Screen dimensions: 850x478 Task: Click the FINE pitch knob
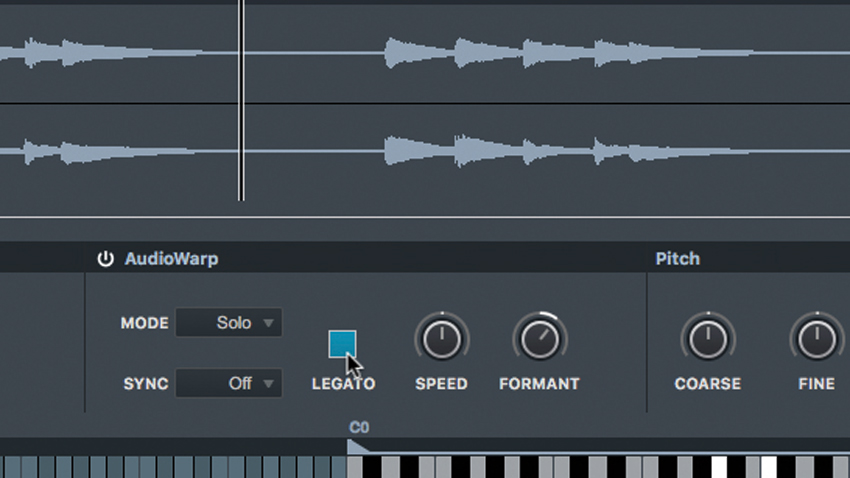click(x=817, y=339)
